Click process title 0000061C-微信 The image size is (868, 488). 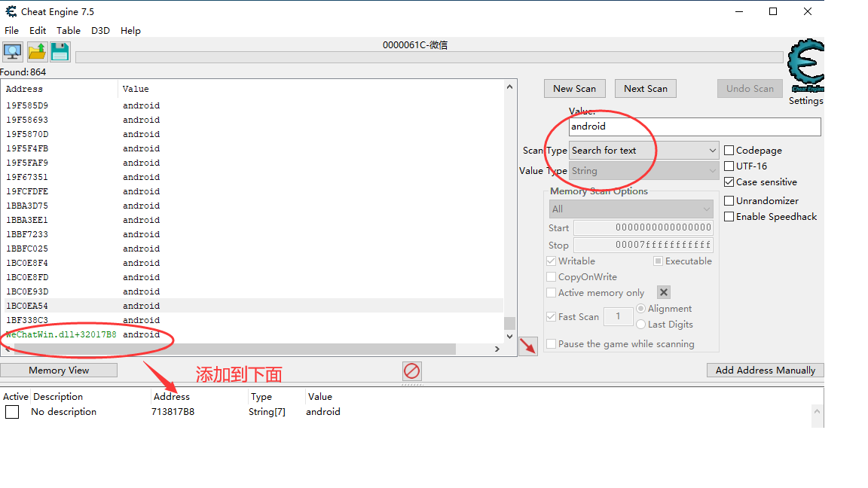415,45
